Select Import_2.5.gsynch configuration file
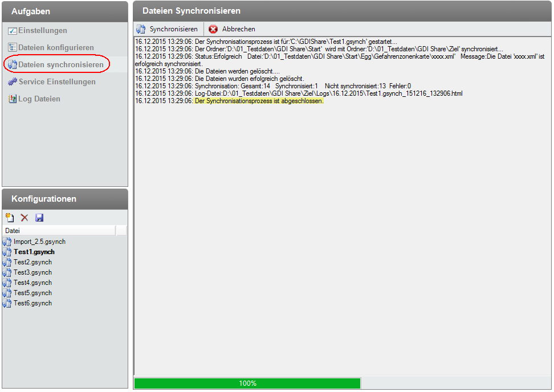The width and height of the screenshot is (554, 392). [x=39, y=242]
